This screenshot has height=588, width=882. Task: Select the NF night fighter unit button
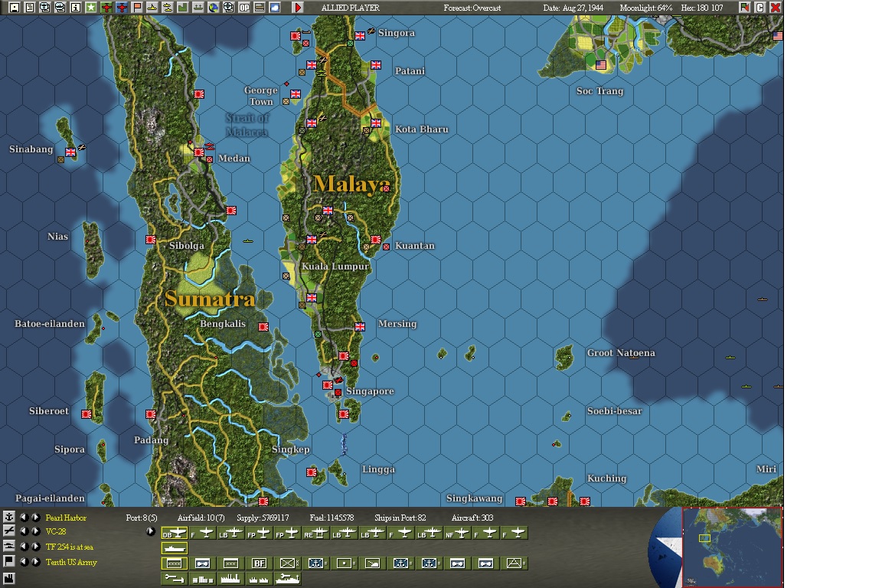pyautogui.click(x=457, y=533)
